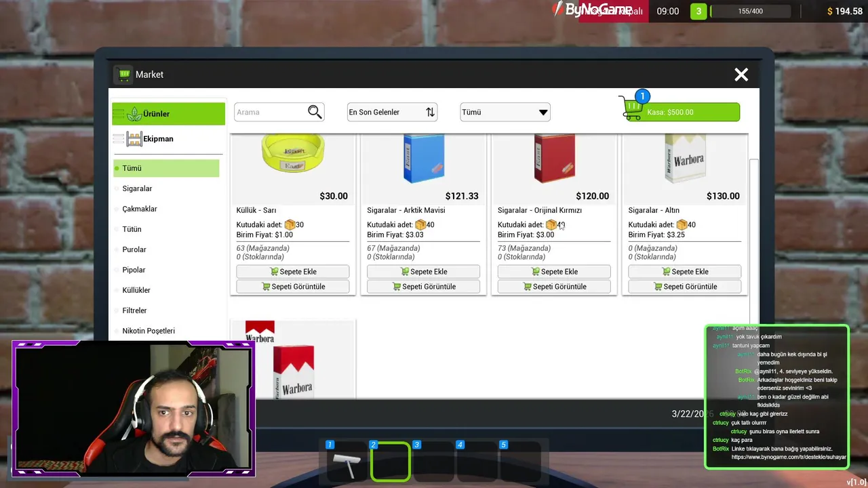Click the cart item count badge
The image size is (868, 488).
pyautogui.click(x=642, y=96)
